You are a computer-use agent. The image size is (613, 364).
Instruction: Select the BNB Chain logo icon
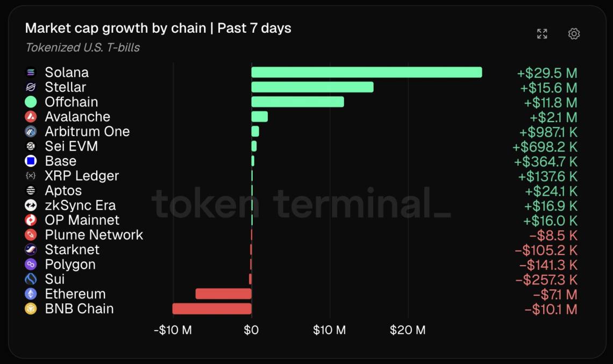[31, 309]
